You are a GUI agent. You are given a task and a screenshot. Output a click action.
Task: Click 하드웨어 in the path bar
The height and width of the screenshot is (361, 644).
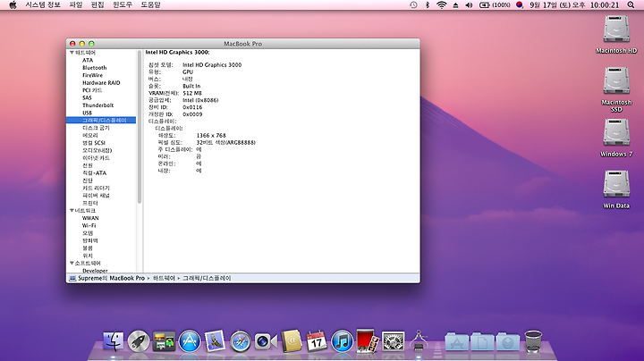click(164, 278)
